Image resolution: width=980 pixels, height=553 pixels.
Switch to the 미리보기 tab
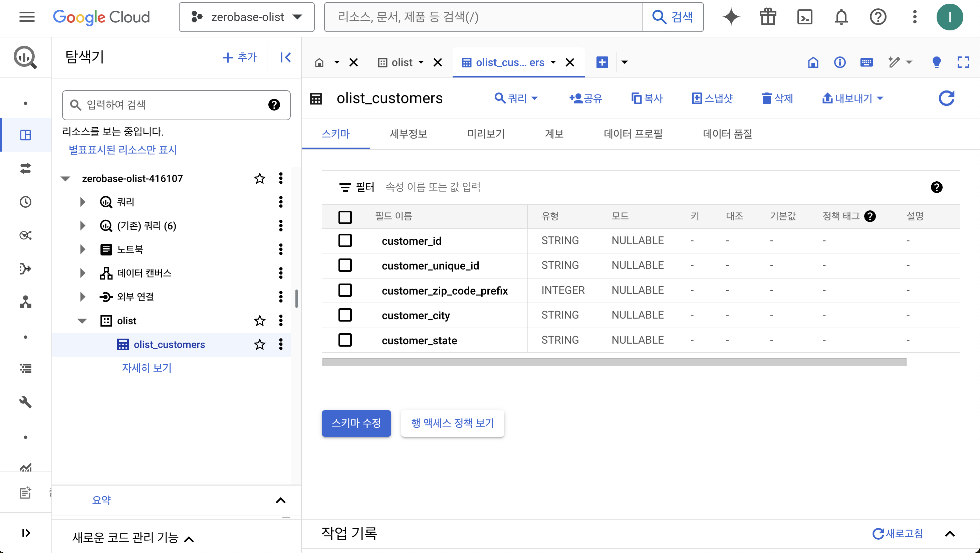[486, 134]
